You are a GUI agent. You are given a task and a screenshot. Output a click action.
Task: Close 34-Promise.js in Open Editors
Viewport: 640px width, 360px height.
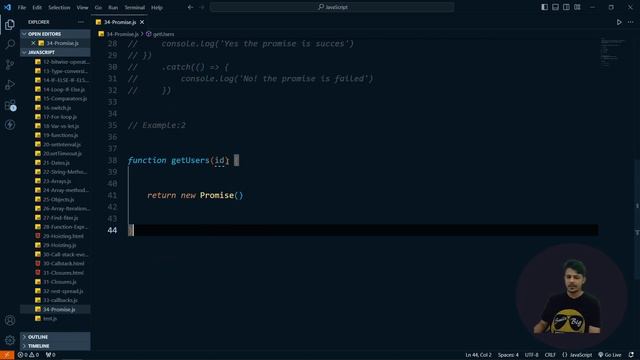(33, 43)
